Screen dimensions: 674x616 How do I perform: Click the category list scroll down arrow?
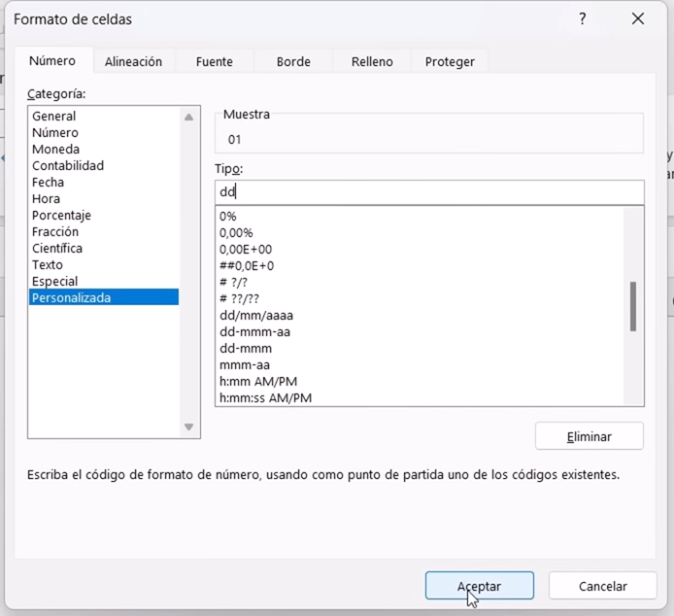click(188, 427)
